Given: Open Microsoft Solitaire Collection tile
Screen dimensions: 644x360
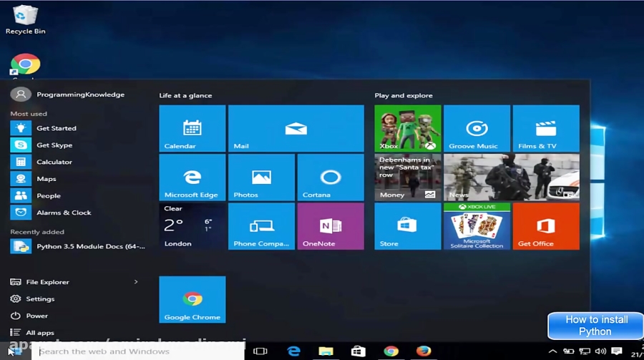Looking at the screenshot, I should coord(477,226).
